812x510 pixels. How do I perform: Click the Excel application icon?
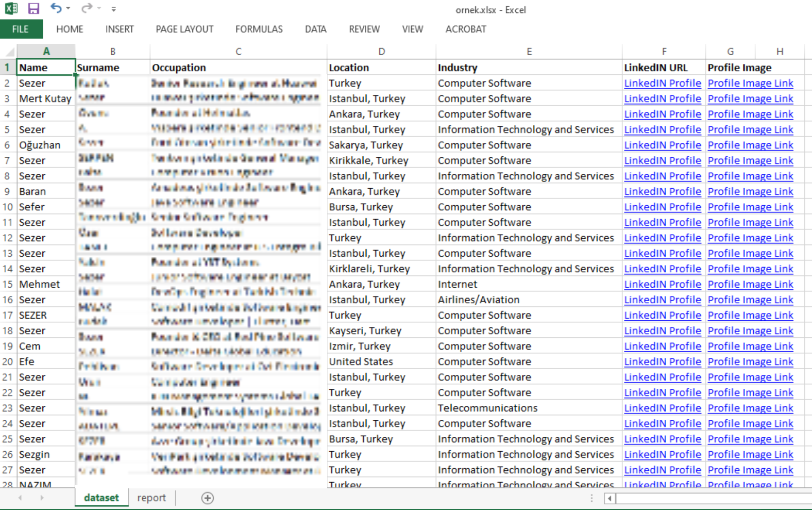[11, 8]
